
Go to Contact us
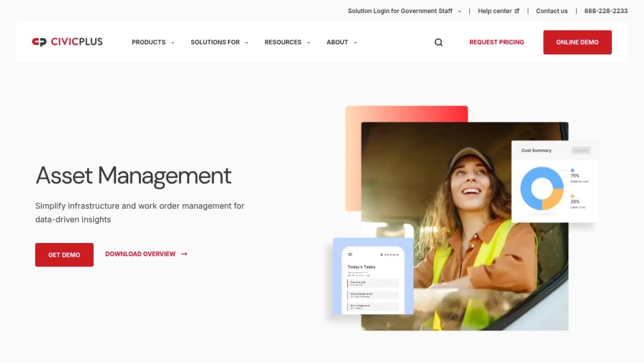click(552, 11)
